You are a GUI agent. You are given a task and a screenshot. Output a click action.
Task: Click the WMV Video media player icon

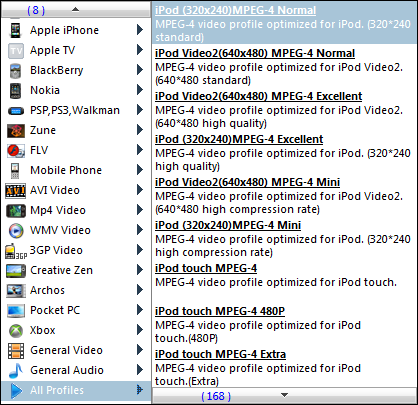pos(16,231)
